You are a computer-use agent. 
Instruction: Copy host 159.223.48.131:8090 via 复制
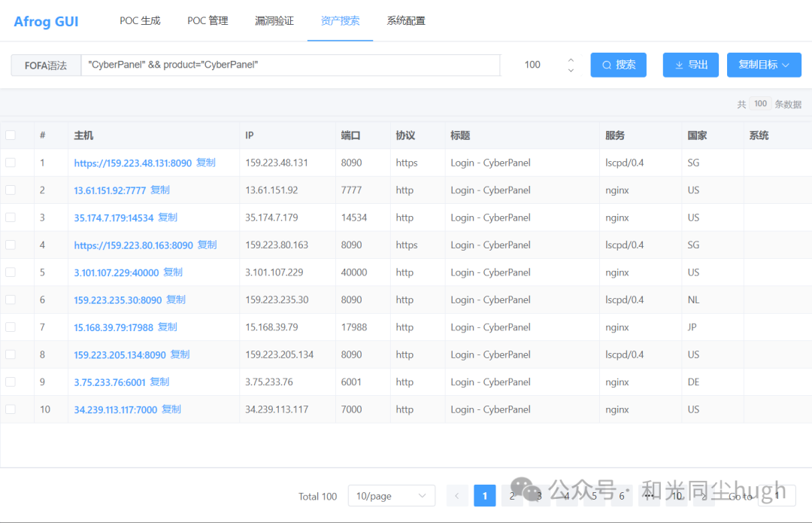click(x=206, y=163)
